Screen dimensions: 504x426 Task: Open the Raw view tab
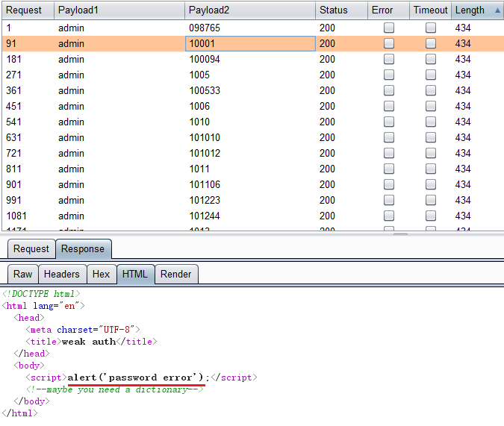(x=23, y=275)
